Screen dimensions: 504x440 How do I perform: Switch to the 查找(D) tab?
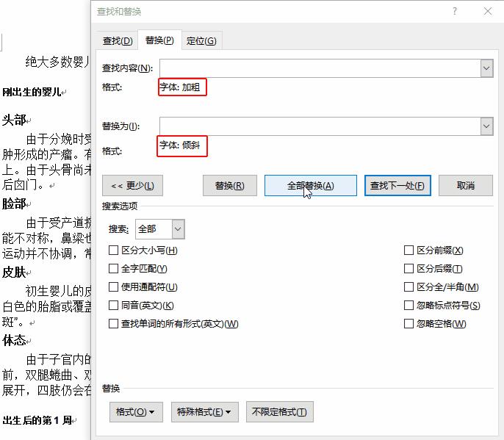118,41
